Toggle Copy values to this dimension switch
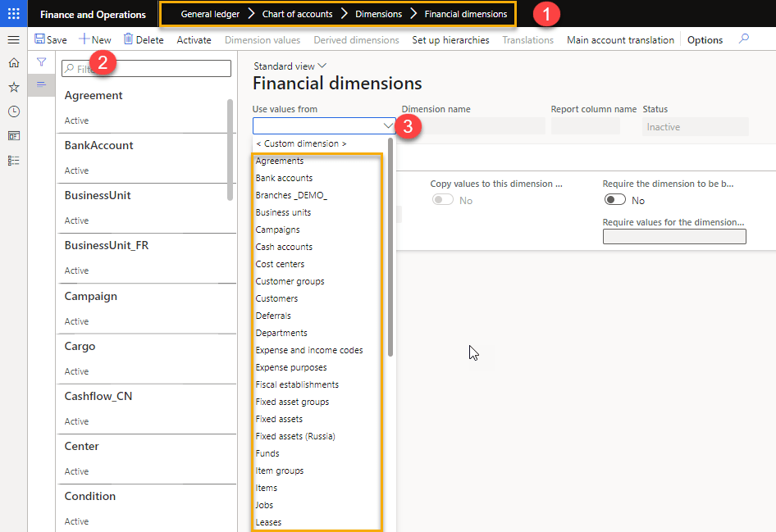 442,200
